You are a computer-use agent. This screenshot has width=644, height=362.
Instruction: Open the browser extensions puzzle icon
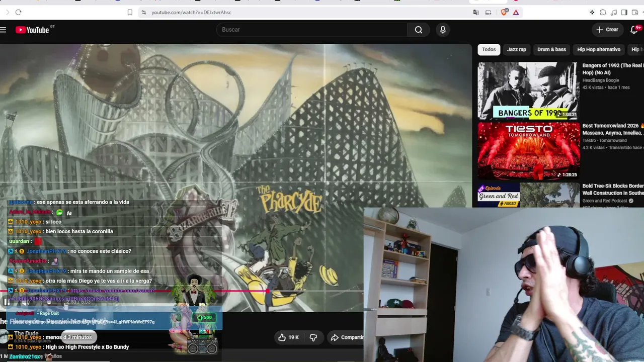tap(603, 12)
